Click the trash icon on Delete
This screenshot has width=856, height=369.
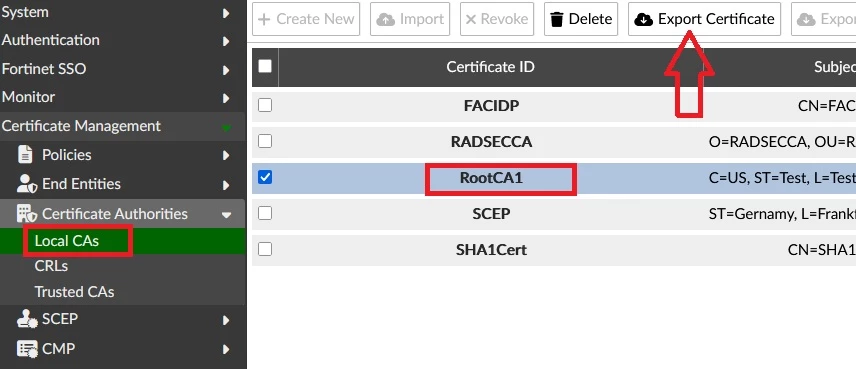point(556,20)
